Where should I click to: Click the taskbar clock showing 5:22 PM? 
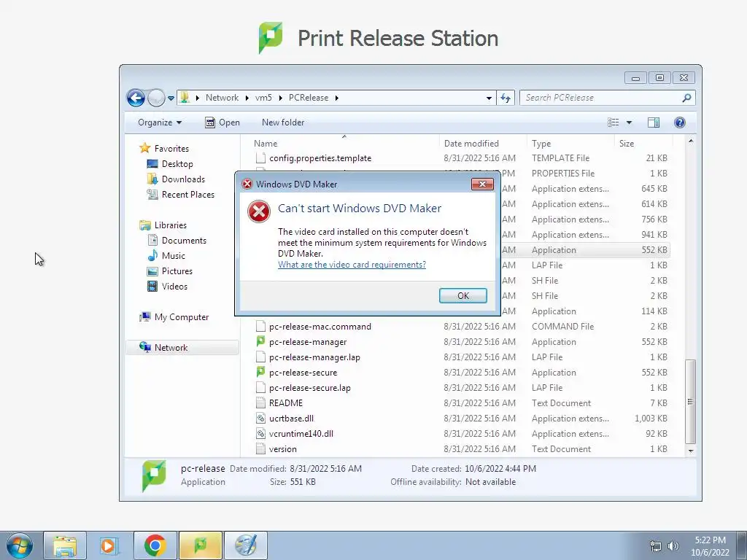[710, 546]
